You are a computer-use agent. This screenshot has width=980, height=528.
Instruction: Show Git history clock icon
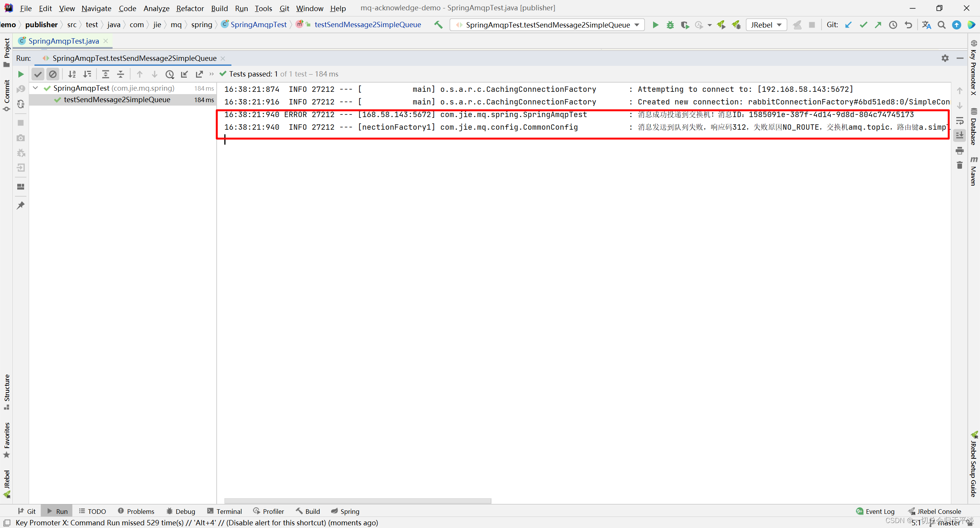click(893, 25)
